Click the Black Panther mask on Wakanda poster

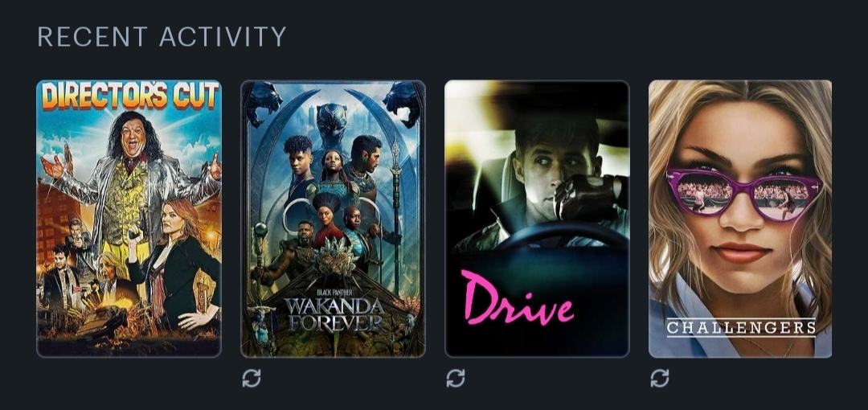click(332, 121)
